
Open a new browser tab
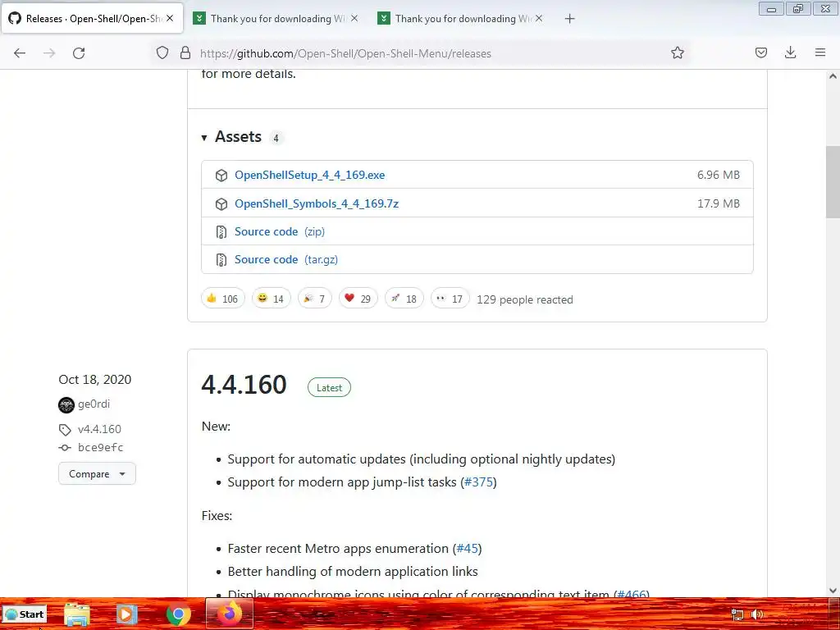tap(569, 19)
